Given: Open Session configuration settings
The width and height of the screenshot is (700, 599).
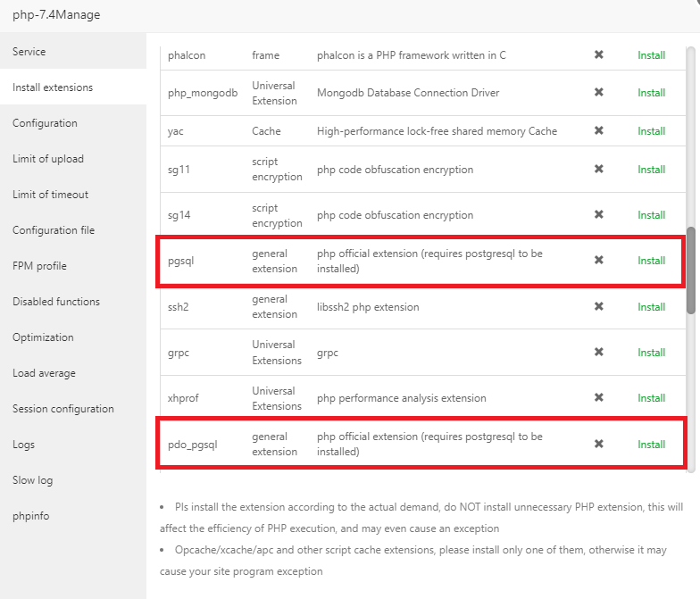Looking at the screenshot, I should coord(63,409).
